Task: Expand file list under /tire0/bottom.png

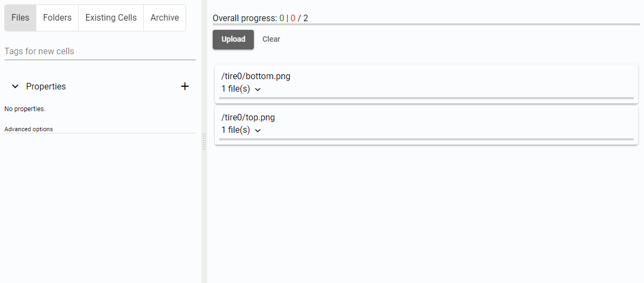Action: click(x=258, y=89)
